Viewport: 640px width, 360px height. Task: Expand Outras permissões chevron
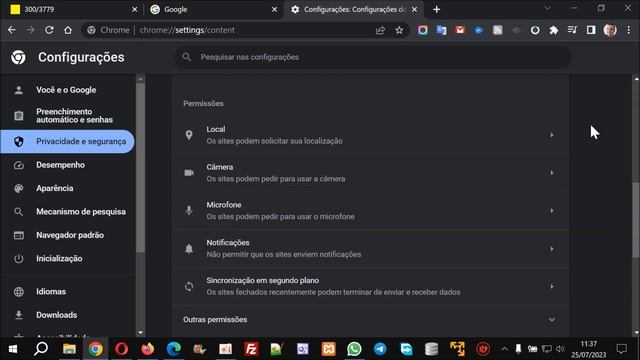tap(552, 320)
